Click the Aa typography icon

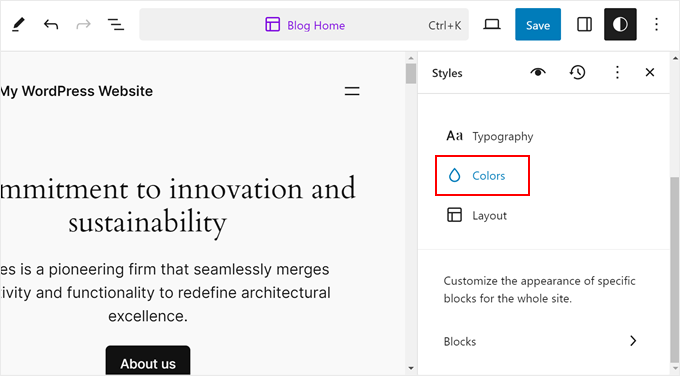point(454,136)
